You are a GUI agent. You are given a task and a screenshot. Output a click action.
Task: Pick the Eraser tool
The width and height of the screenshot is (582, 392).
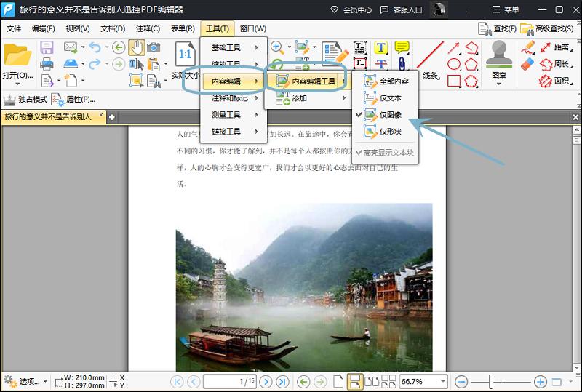pos(527,64)
